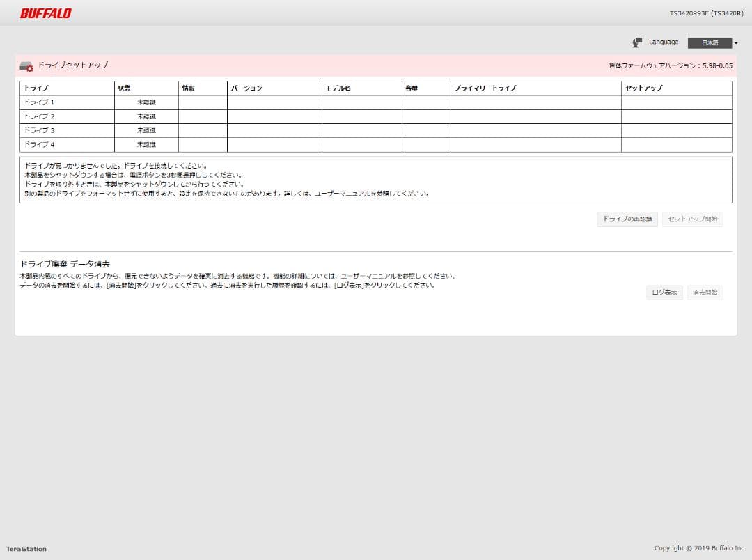Open the log with ログ表示

click(x=664, y=292)
